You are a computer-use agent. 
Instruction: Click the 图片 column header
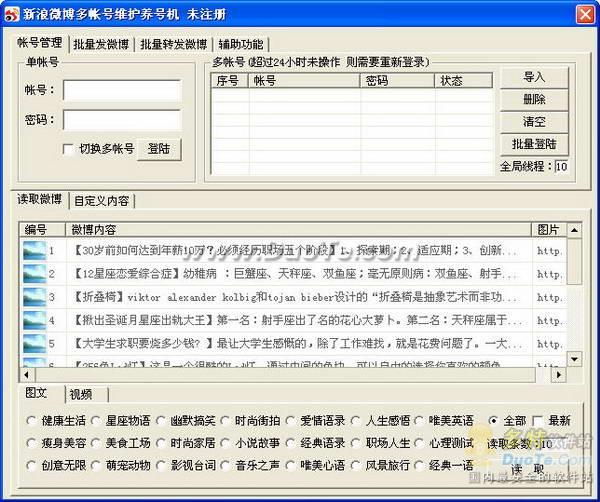[x=549, y=230]
